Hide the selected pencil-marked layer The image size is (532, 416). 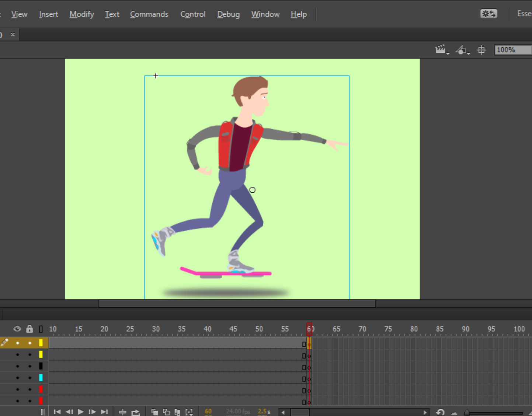point(17,343)
